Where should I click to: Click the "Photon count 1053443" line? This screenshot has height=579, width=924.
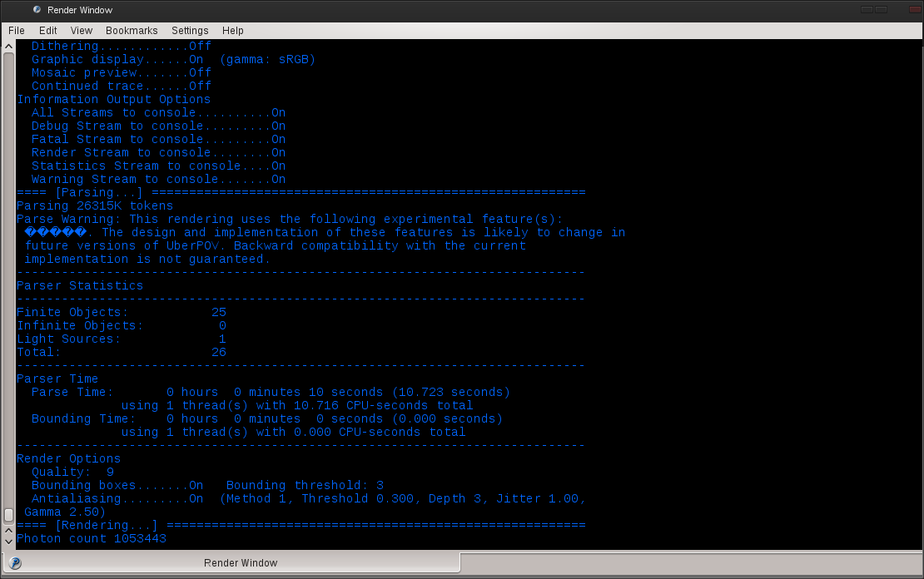pos(92,538)
